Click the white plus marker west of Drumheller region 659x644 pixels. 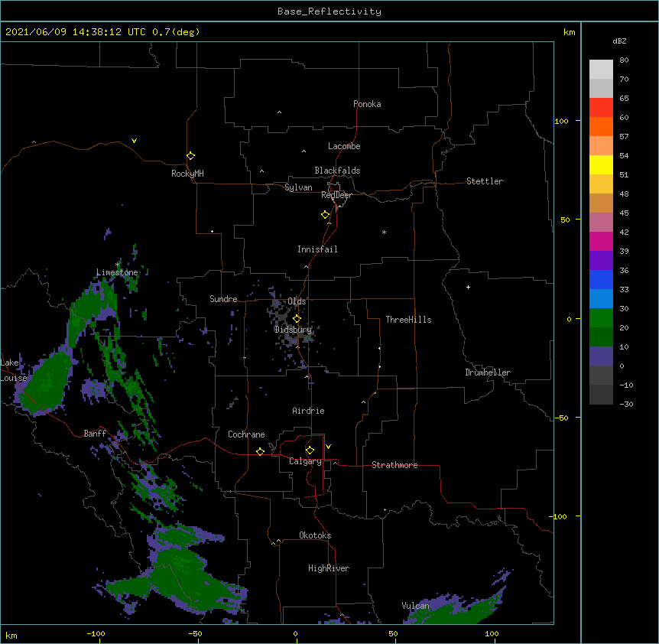(x=468, y=287)
